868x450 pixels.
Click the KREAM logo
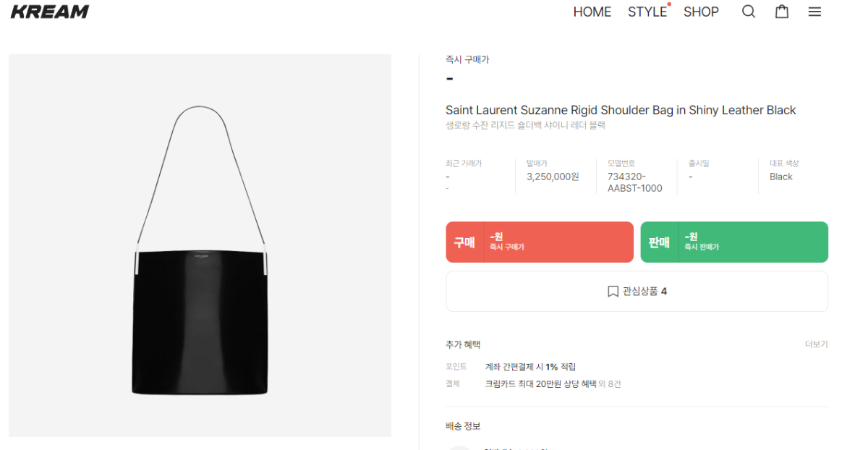click(50, 12)
